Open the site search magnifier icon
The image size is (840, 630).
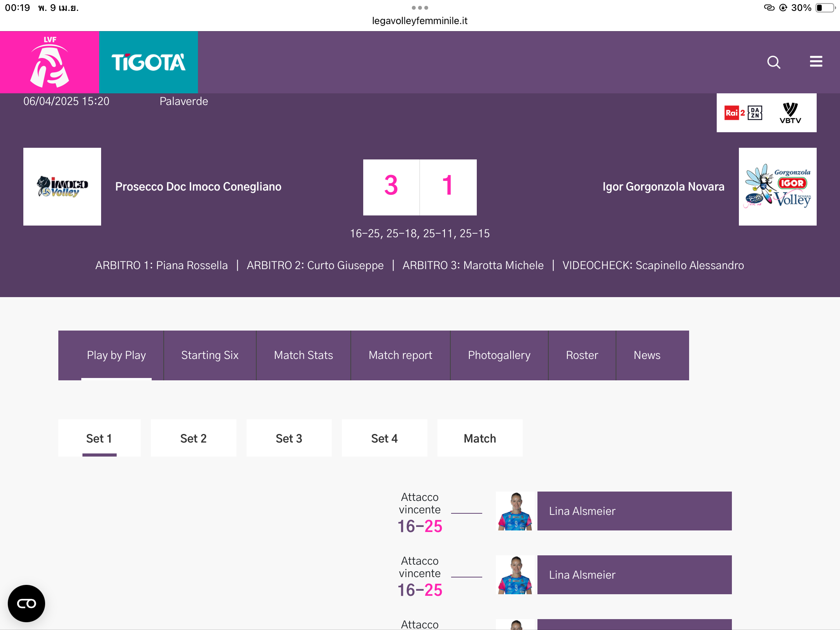[x=773, y=62]
